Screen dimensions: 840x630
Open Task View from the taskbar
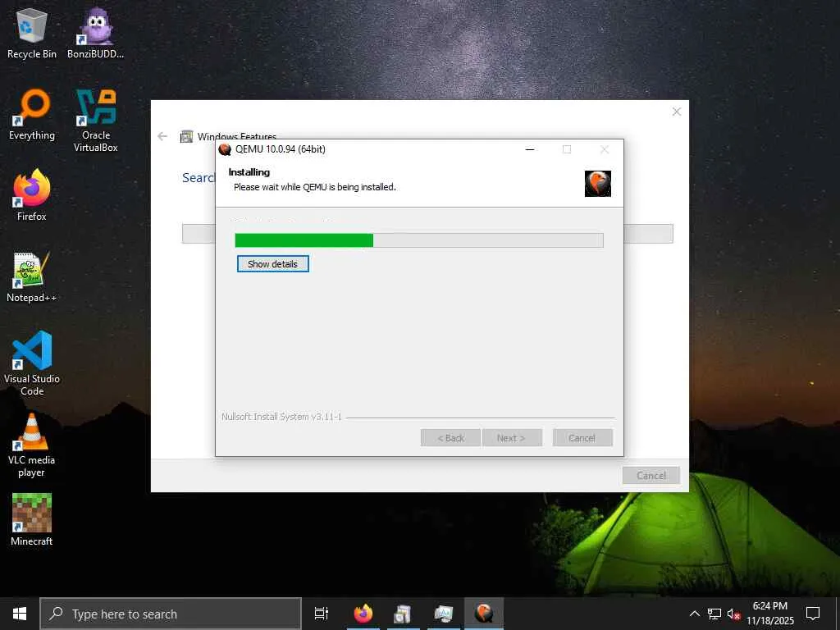[x=322, y=614]
